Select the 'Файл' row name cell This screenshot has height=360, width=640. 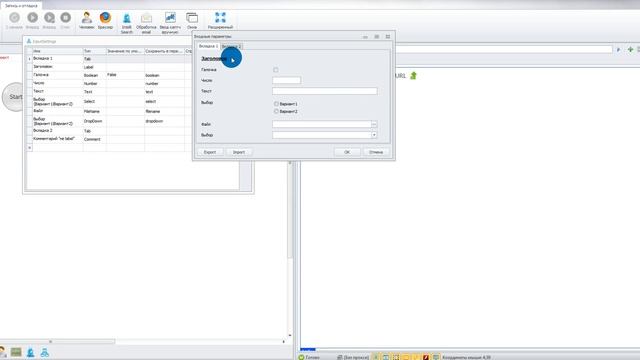(58, 111)
